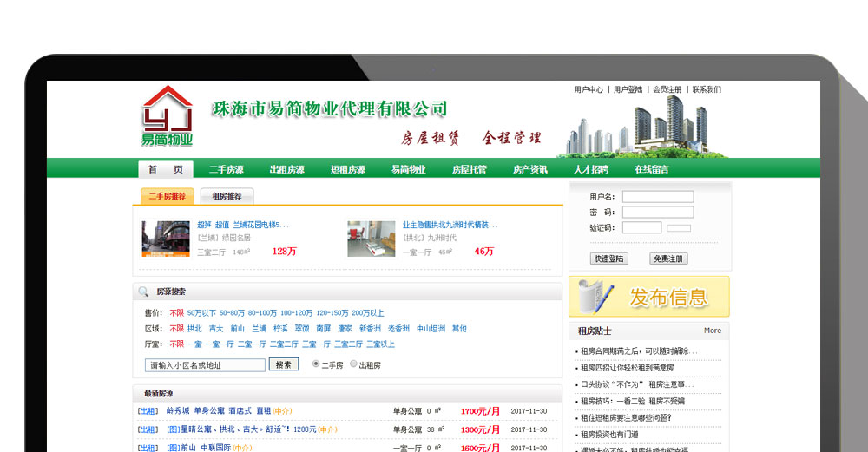This screenshot has width=868, height=452.
Task: Click the 快速登陆 button
Action: (x=609, y=259)
